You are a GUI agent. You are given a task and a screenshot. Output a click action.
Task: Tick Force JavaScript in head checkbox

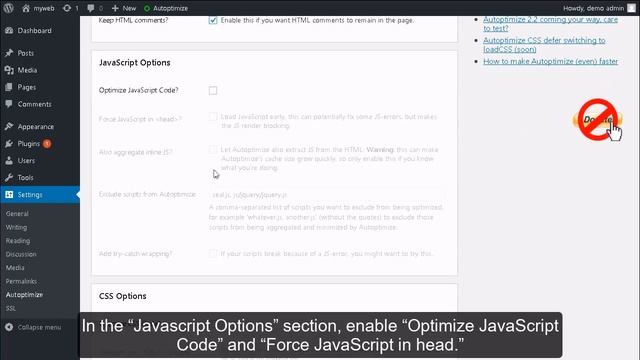[x=213, y=117]
